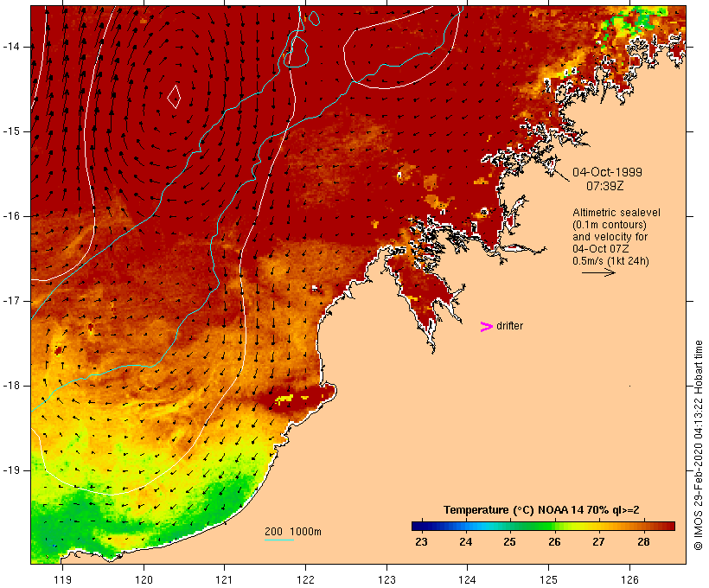
Task: Click the longitude label '126'
Action: coord(629,579)
